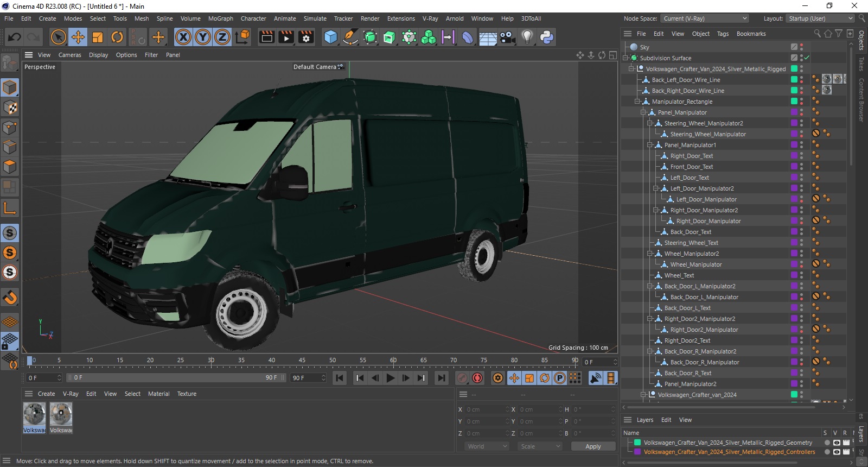
Task: Click the Undo arrow icon
Action: (15, 37)
